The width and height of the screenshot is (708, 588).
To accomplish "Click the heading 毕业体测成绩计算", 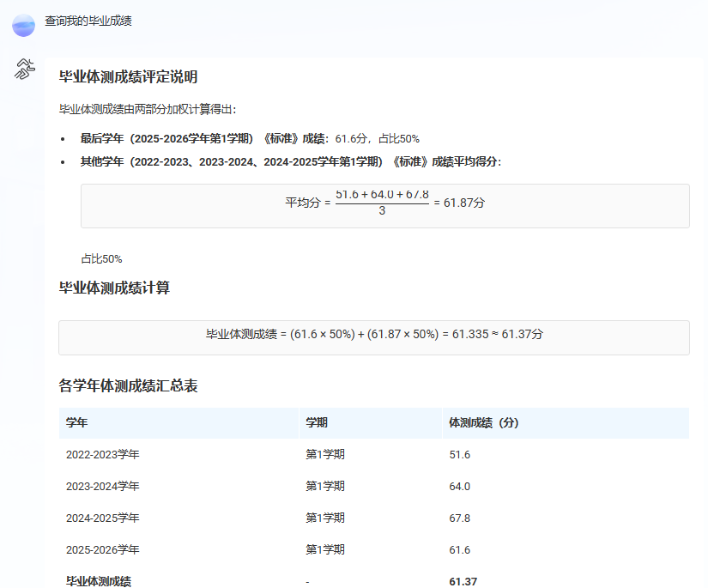I will point(114,288).
